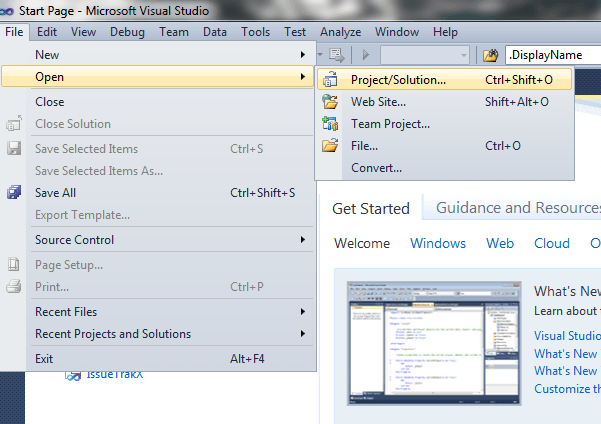Click the Team Project icon

click(331, 124)
